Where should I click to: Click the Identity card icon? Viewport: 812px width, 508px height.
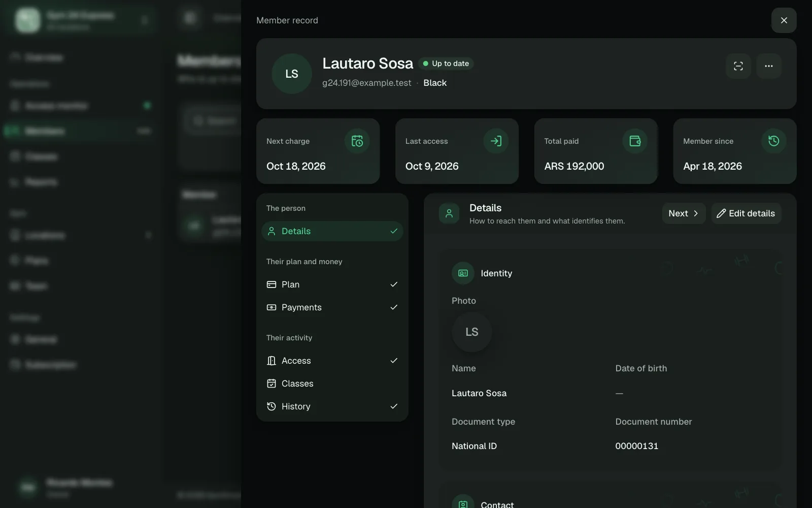click(x=463, y=273)
